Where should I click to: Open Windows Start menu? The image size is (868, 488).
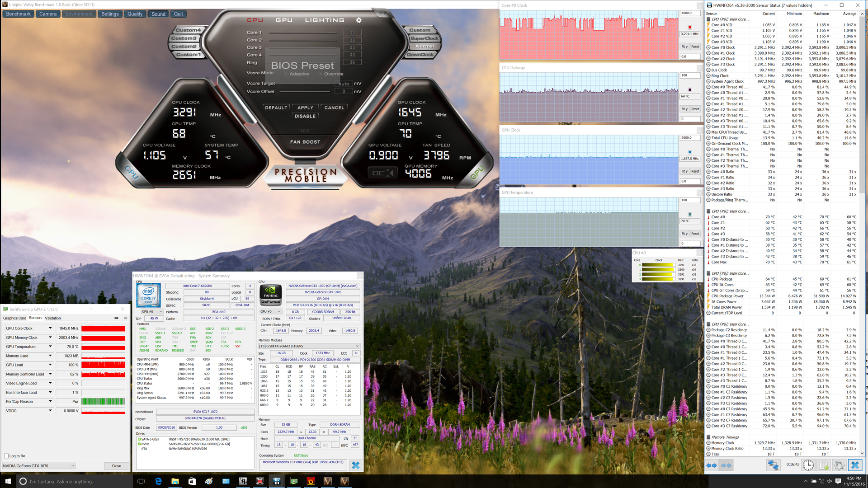(x=8, y=481)
